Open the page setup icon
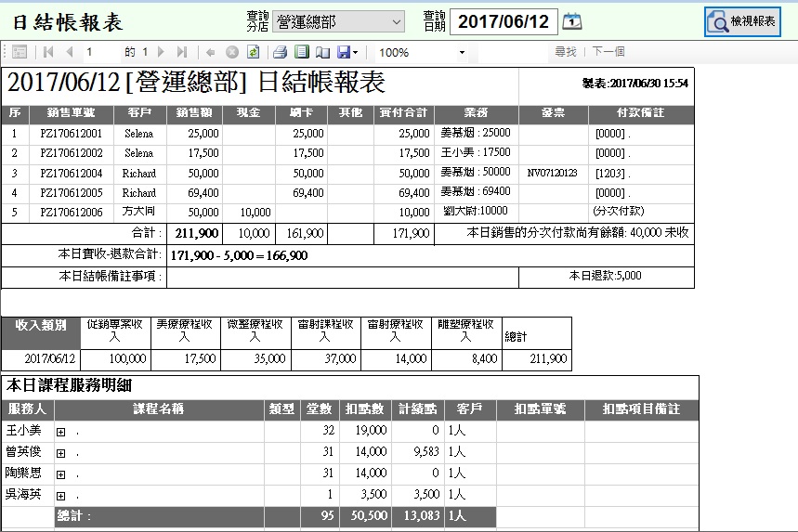798x532 pixels. point(322,52)
